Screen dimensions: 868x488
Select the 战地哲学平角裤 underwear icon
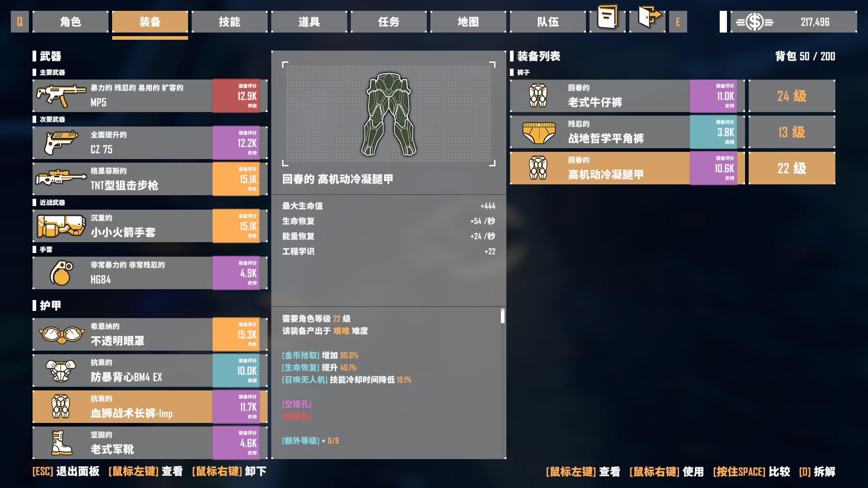(539, 132)
